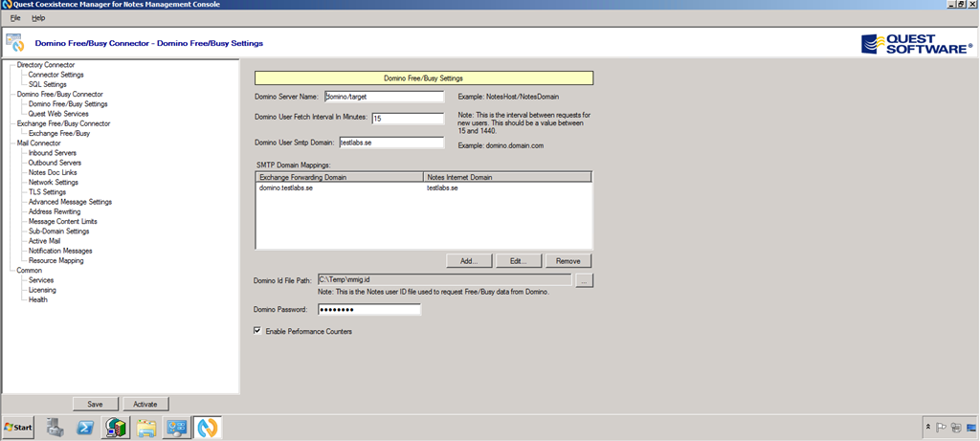Open Inbound Servers in the tree

click(53, 153)
